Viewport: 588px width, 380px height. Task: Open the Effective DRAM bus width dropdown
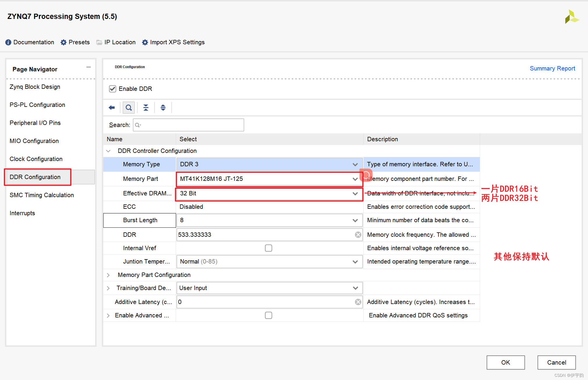coord(355,194)
